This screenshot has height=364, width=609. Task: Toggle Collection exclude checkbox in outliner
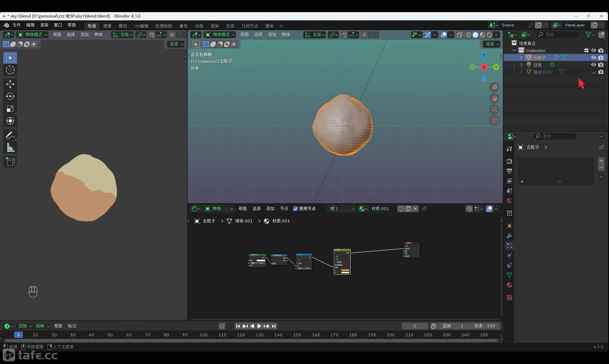pos(586,51)
